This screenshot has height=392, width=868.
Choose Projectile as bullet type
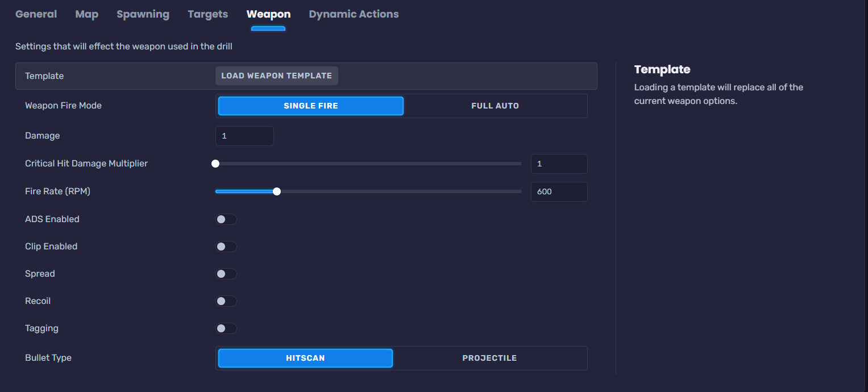(x=489, y=358)
